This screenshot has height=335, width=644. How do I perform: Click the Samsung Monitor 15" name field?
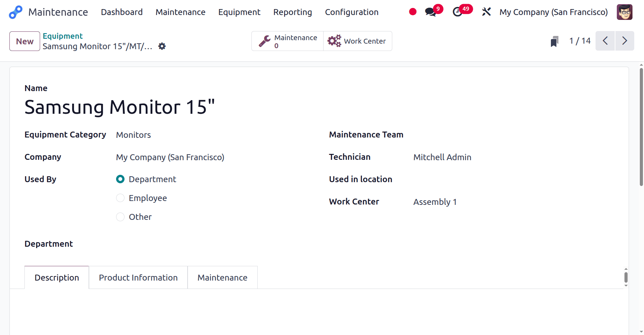click(x=120, y=107)
